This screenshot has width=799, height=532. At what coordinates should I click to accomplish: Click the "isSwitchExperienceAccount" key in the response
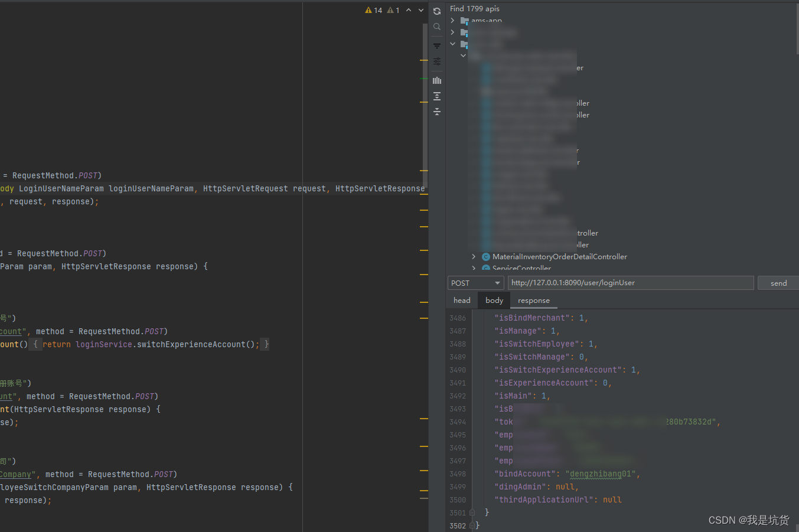557,370
